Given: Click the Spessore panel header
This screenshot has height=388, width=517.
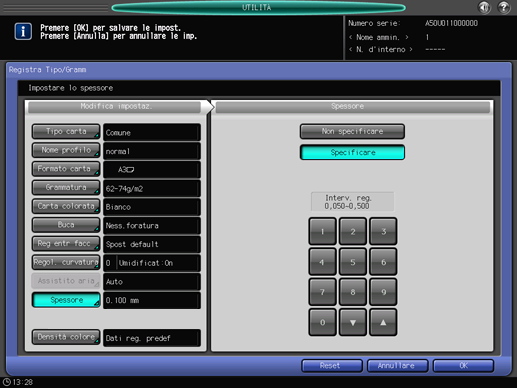Looking at the screenshot, I should [x=353, y=107].
